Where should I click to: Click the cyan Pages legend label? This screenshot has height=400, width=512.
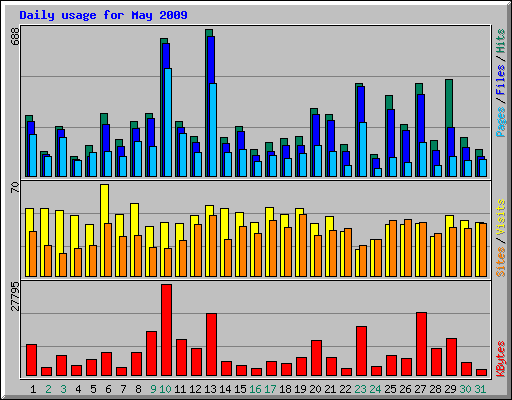coord(501,122)
